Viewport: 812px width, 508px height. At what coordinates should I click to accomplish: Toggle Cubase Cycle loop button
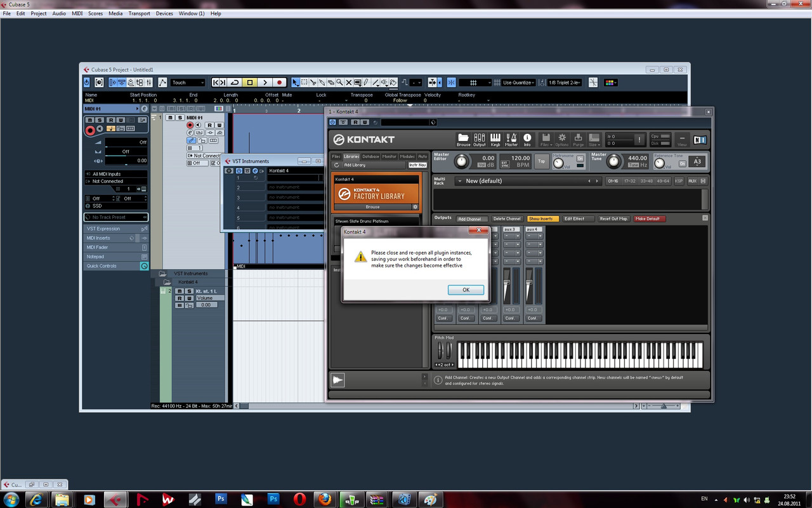[234, 83]
